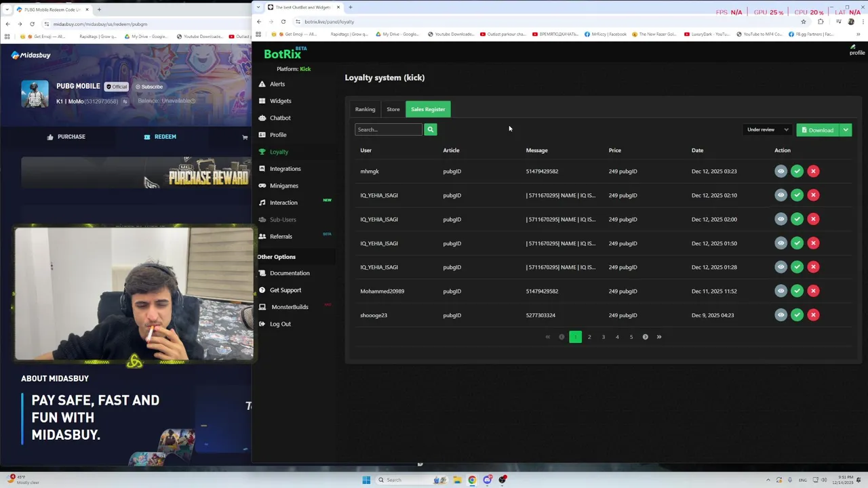Open Chrome from the taskbar

tap(472, 480)
